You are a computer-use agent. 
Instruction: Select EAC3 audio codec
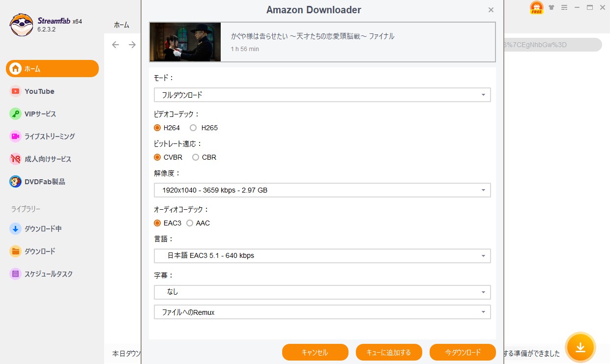168,223
